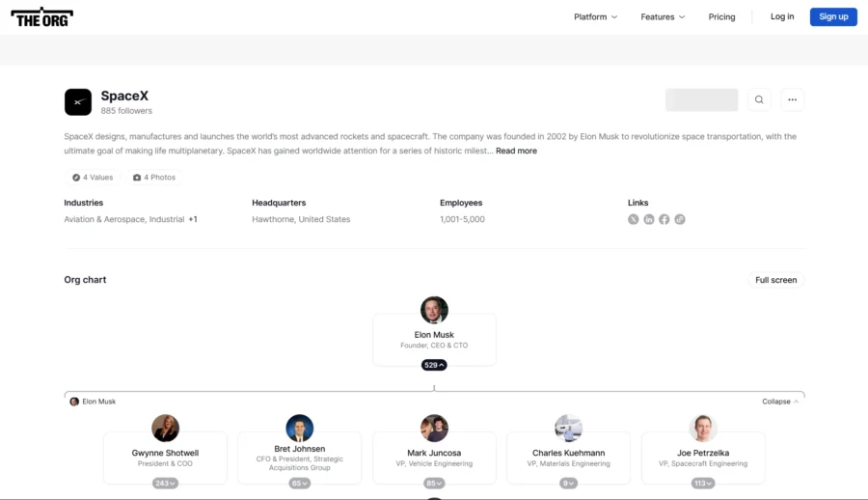Click Read more in description
Viewport: 868px width, 500px height.
coord(516,151)
